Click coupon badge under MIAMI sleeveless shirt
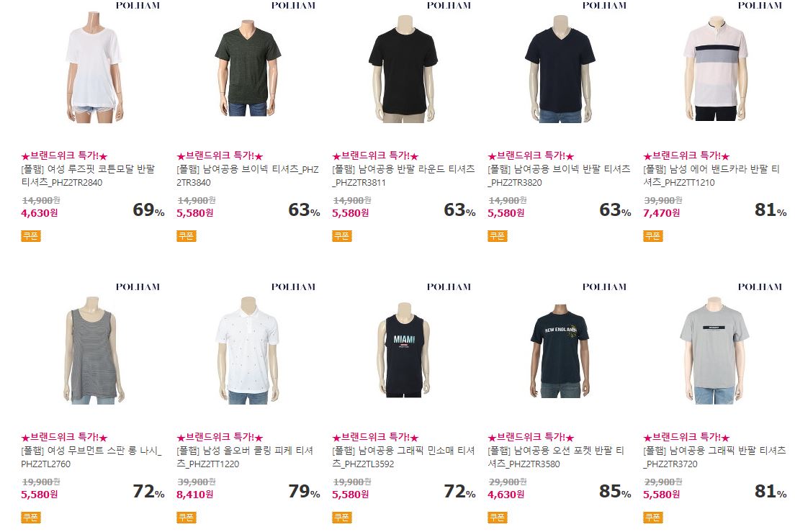Viewport: 795px width, 532px height. click(x=342, y=518)
